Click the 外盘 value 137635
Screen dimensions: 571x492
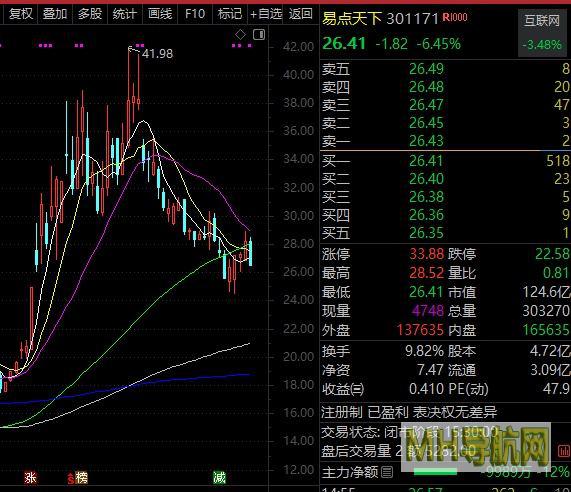[x=420, y=330]
